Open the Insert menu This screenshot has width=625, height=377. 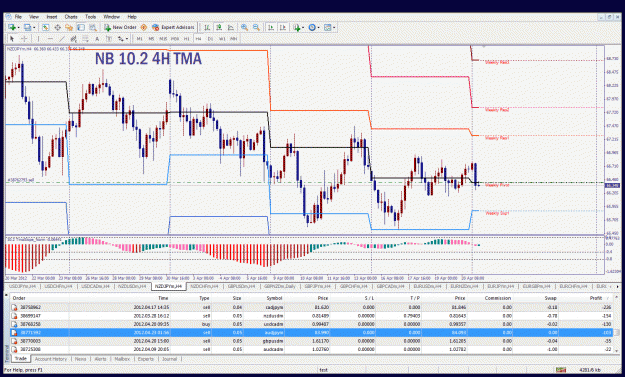coord(52,17)
